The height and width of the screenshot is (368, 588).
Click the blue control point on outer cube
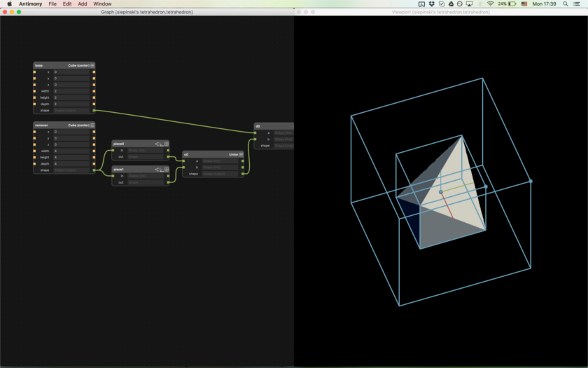click(x=531, y=181)
